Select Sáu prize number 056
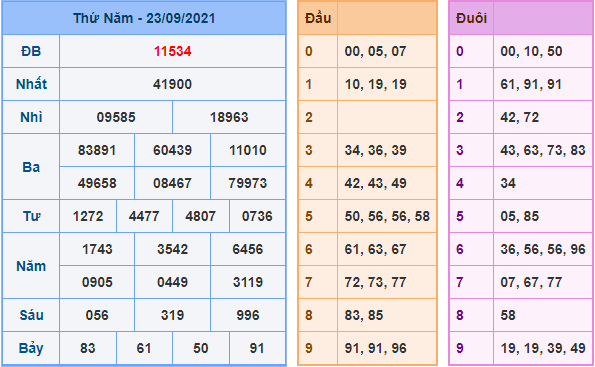The height and width of the screenshot is (367, 595). click(x=97, y=315)
